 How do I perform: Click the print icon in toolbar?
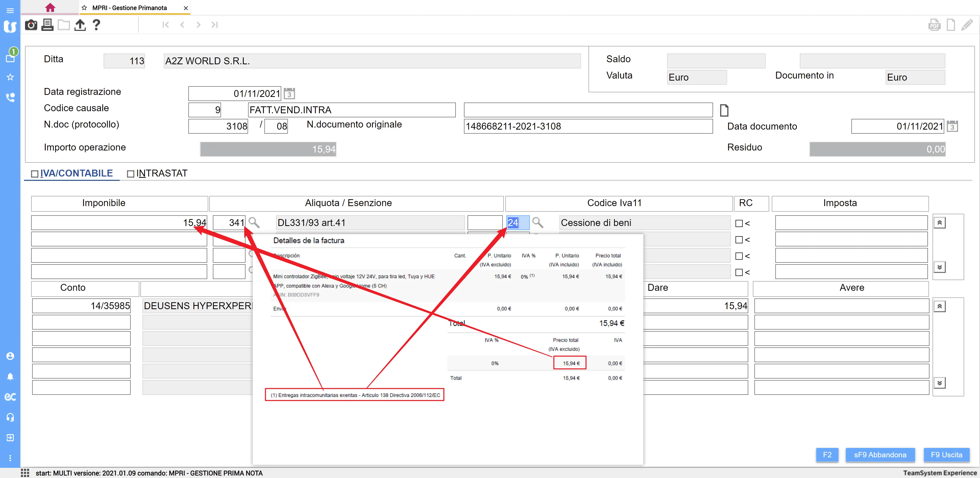47,25
